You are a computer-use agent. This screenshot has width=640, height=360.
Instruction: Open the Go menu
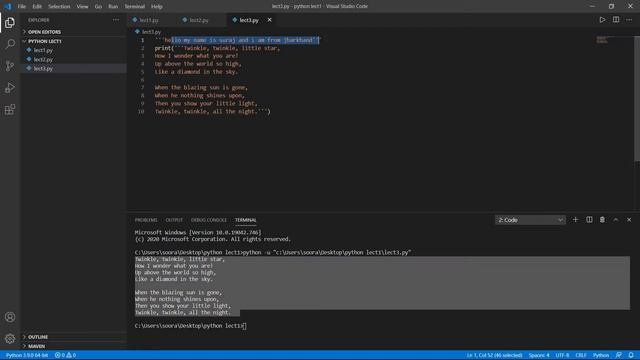(98, 7)
